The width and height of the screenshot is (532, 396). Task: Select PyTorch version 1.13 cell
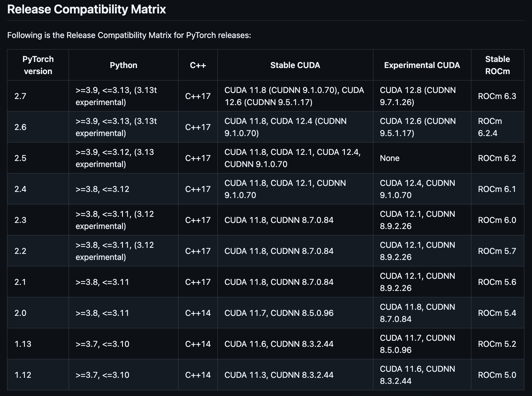coord(38,344)
